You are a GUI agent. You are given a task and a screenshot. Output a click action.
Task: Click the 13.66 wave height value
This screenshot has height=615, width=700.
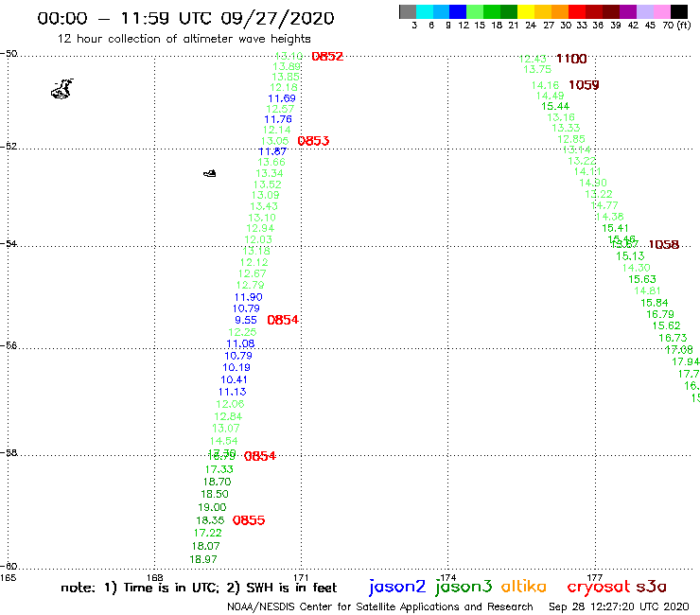click(271, 162)
